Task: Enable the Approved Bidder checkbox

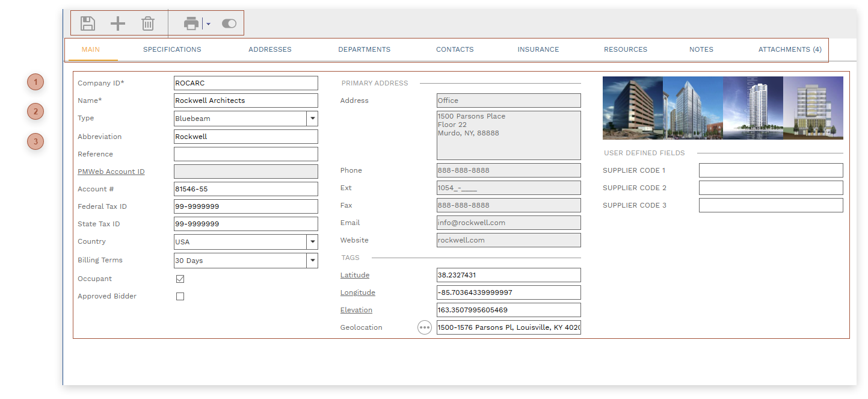Action: (x=180, y=297)
